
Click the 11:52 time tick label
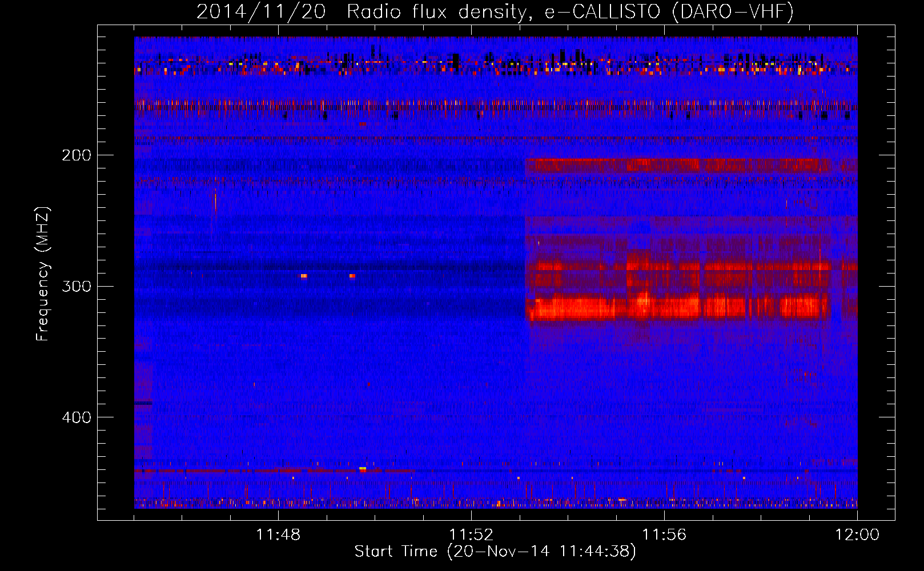471,534
